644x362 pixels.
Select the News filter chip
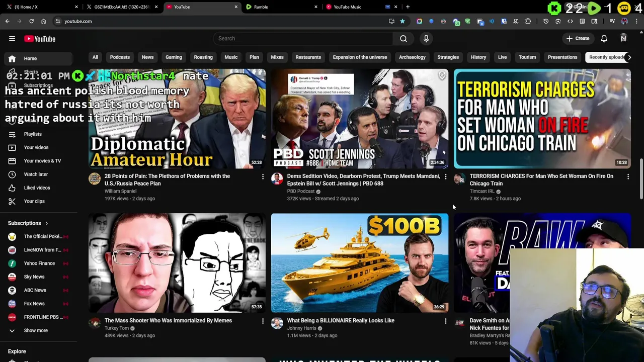click(x=147, y=57)
